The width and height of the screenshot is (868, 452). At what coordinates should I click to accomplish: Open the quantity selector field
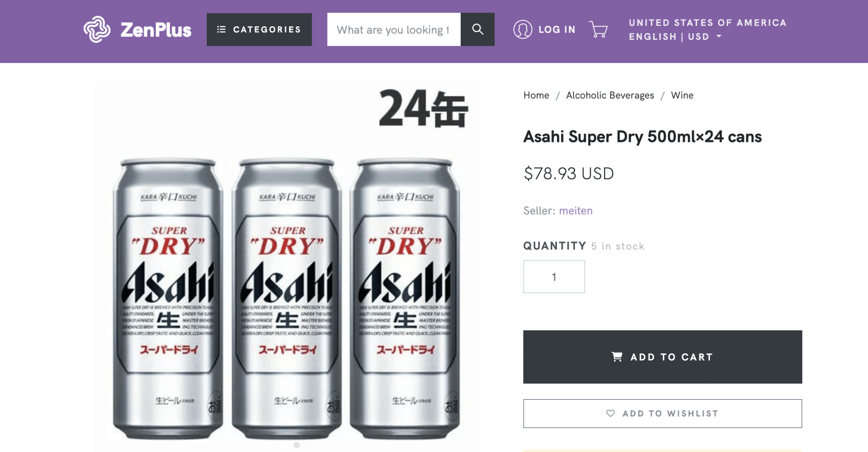pos(554,276)
